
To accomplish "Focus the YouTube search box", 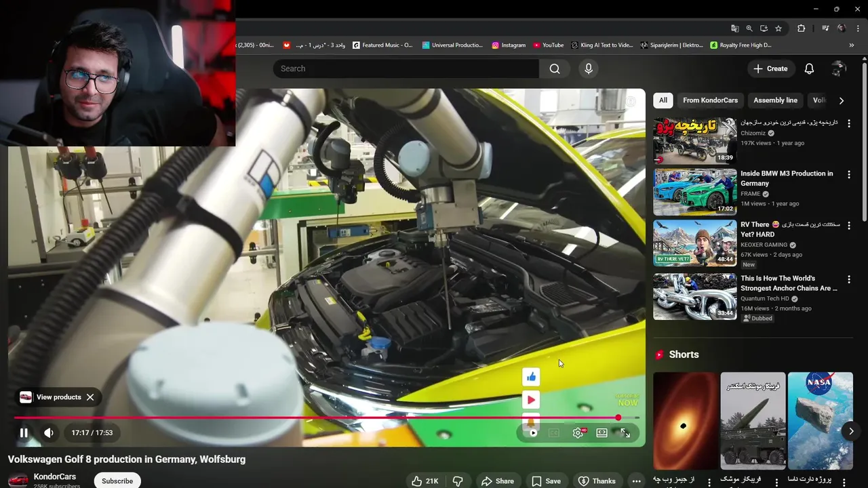I will (x=406, y=68).
